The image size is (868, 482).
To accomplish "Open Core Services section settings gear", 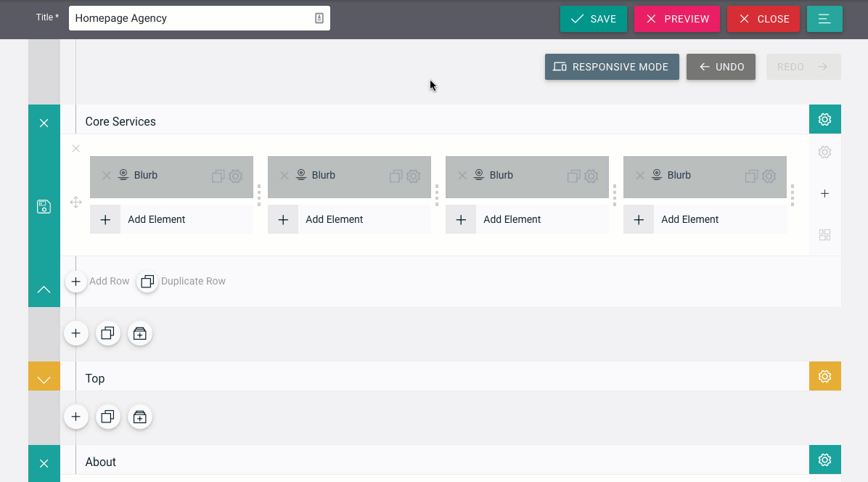I will pyautogui.click(x=824, y=119).
